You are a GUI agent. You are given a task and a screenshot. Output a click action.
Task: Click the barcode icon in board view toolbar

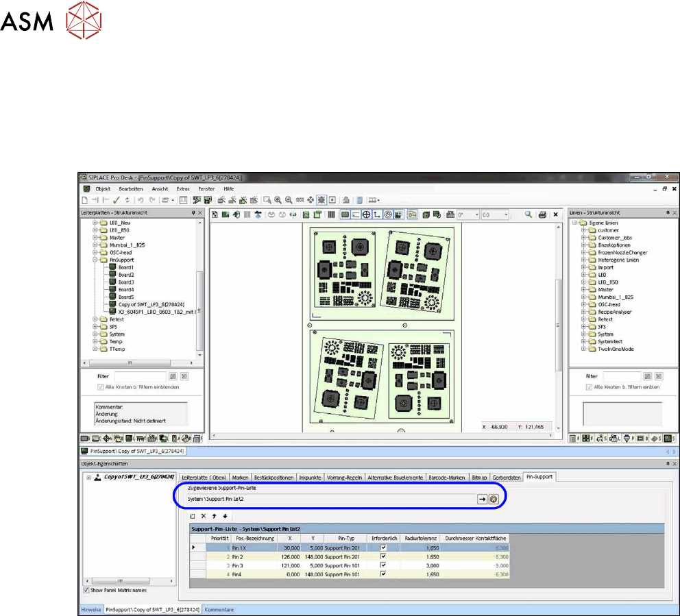tap(331, 214)
